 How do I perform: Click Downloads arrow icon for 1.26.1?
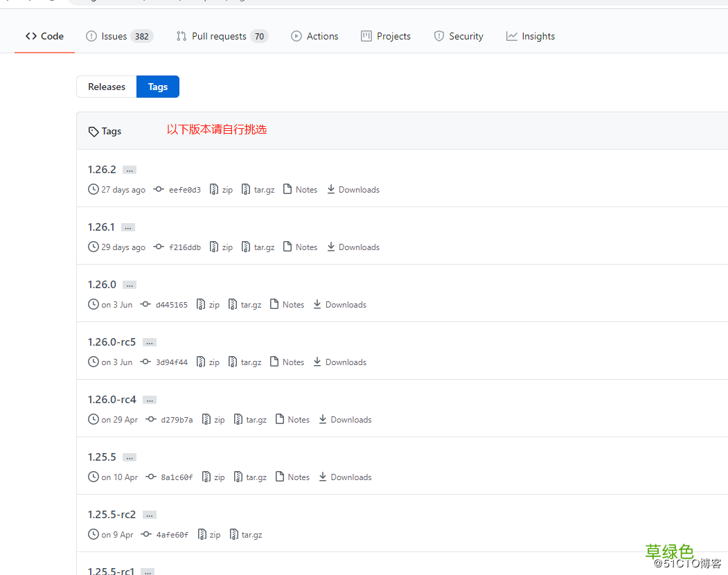pos(330,247)
